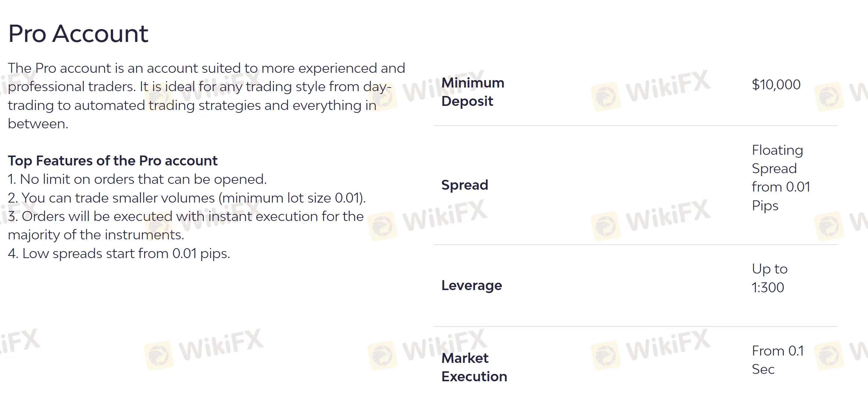This screenshot has width=868, height=400.
Task: Click the Up to 1:300 leverage value
Action: [x=770, y=278]
